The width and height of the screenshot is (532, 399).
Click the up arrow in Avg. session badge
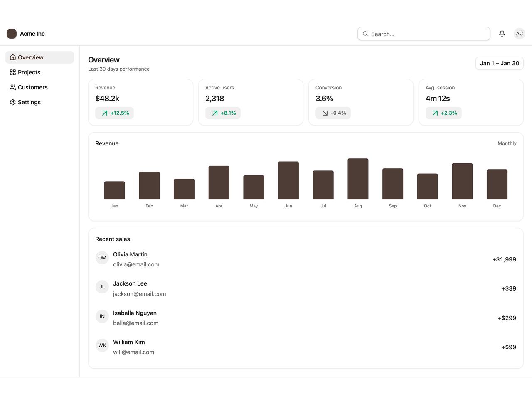point(435,113)
